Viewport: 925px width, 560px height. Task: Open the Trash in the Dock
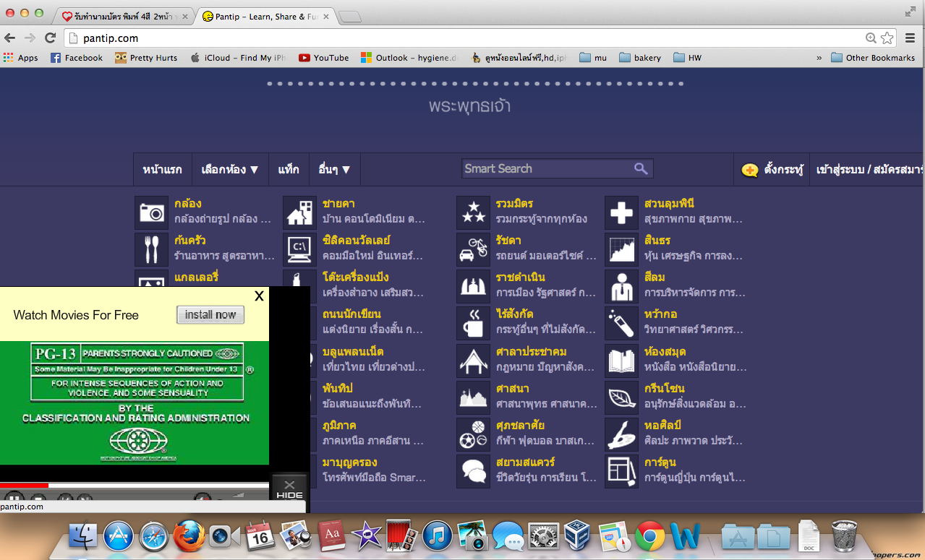point(844,536)
